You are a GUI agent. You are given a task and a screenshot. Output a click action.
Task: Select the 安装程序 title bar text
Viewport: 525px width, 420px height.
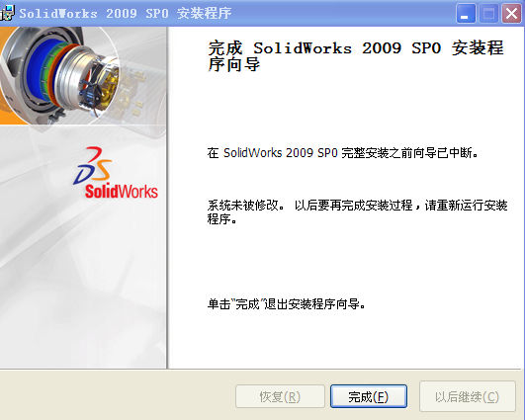[204, 14]
